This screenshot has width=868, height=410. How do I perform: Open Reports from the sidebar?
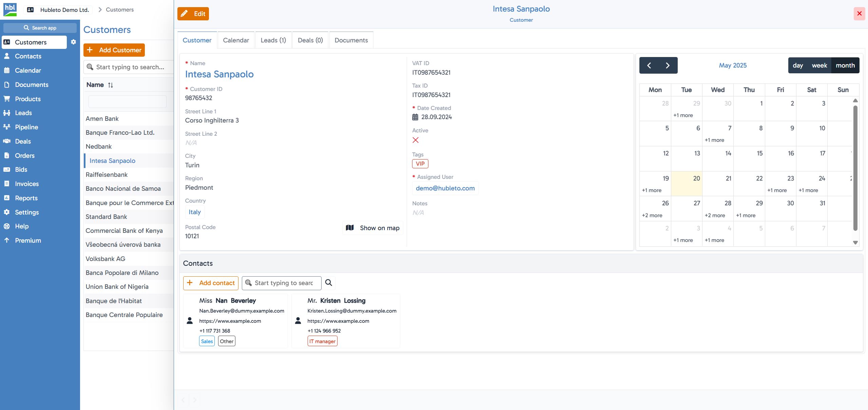point(26,198)
